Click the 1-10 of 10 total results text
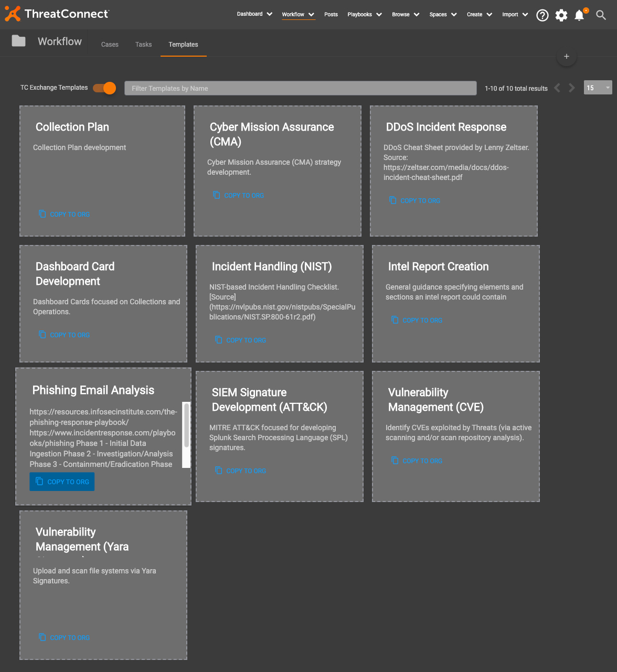Image resolution: width=617 pixels, height=672 pixels. pyautogui.click(x=516, y=89)
